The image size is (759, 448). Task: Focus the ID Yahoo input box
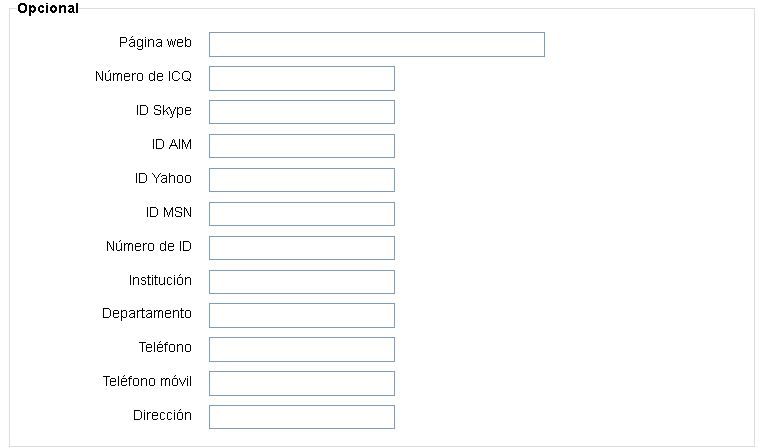301,180
